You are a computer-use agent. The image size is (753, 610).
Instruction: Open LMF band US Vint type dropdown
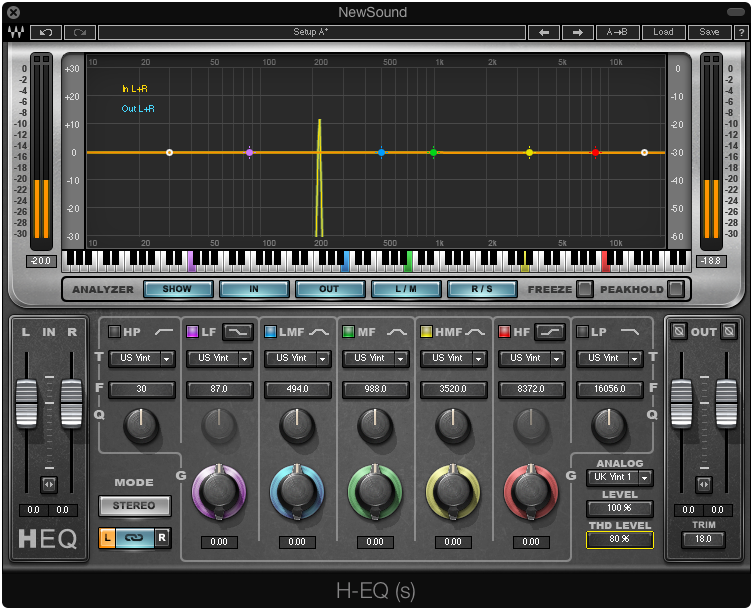pos(298,358)
